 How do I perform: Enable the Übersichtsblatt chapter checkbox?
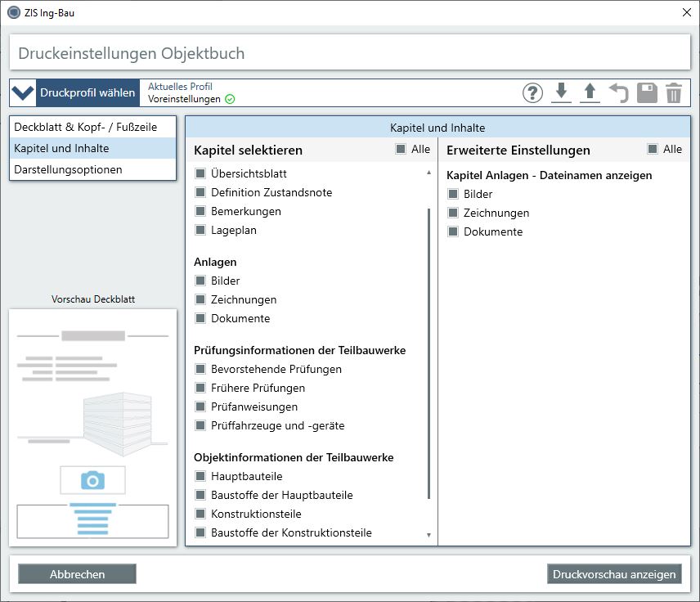(200, 173)
